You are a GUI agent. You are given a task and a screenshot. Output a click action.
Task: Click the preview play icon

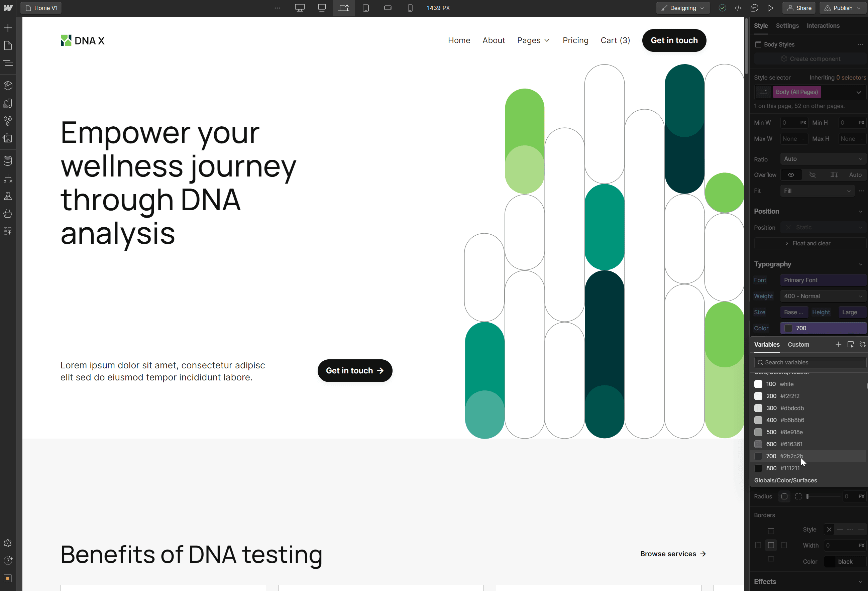(x=770, y=8)
